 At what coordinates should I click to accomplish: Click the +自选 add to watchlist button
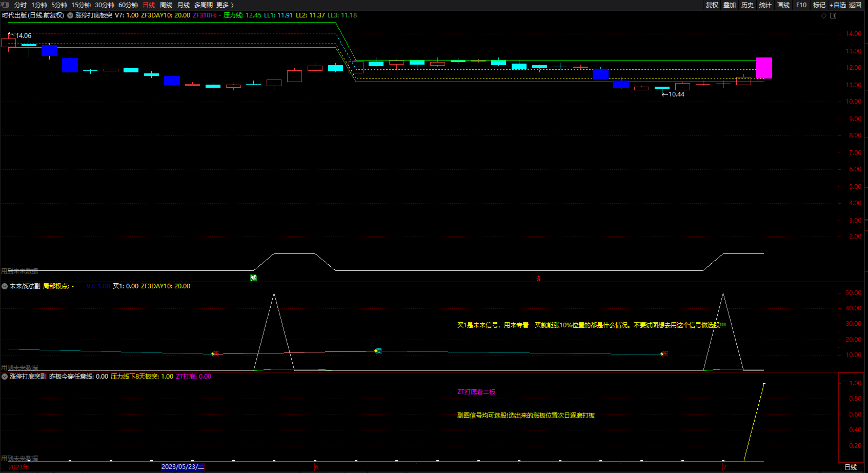coord(837,5)
